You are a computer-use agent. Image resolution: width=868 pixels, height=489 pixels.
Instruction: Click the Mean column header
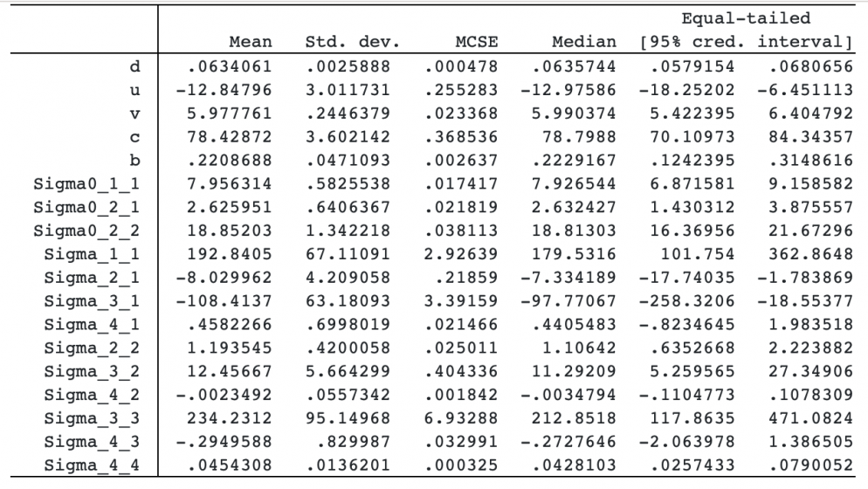pos(251,42)
